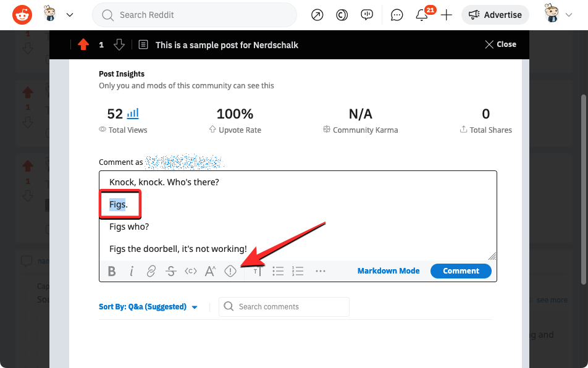Open the chat bubble icon
The width and height of the screenshot is (588, 368).
[397, 15]
